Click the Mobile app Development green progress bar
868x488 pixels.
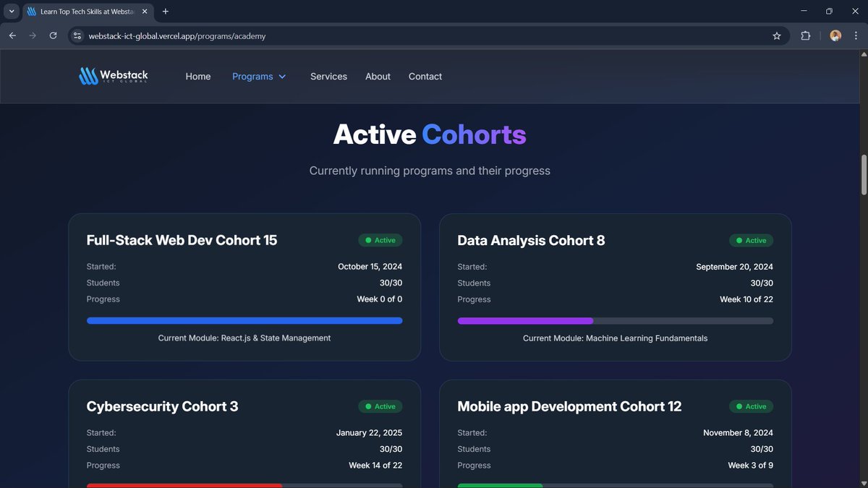[x=616, y=485]
